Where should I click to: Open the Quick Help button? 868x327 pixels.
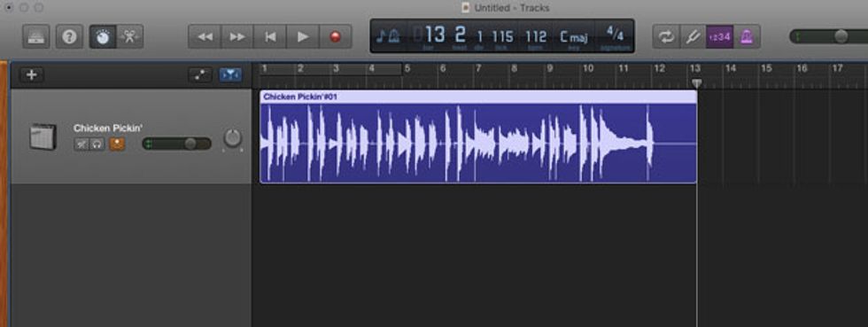point(69,36)
